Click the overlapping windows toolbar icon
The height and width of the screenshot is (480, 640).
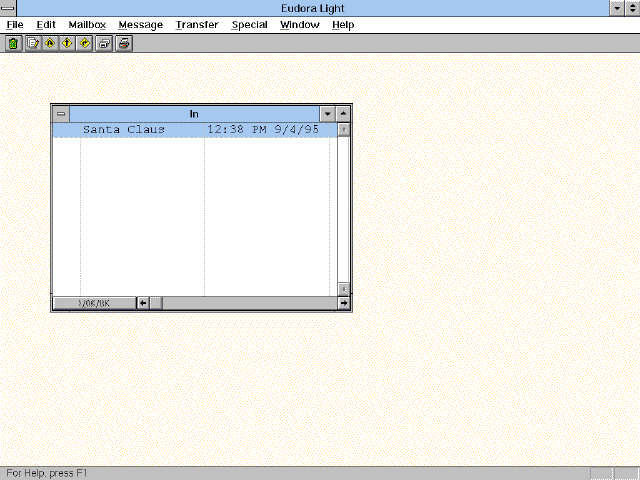[104, 43]
